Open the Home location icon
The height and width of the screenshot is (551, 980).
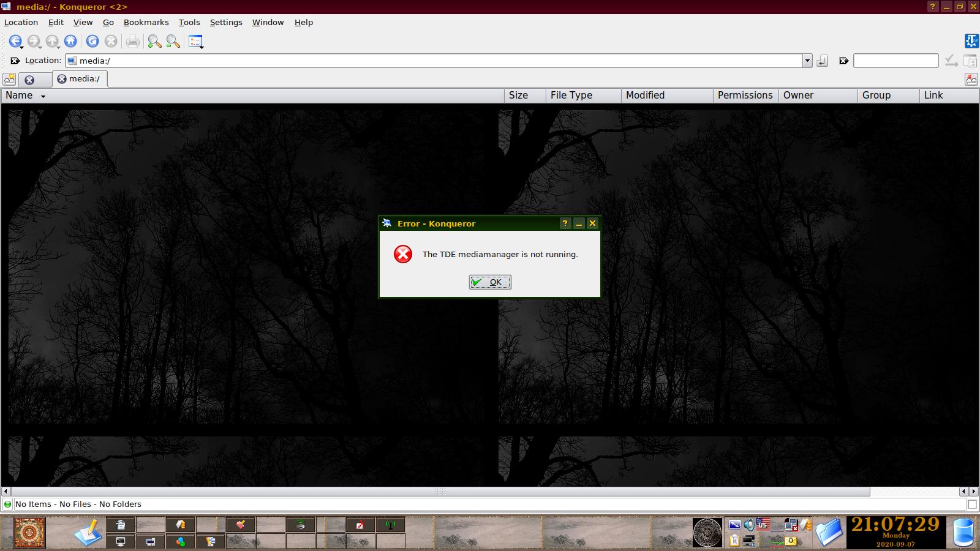70,41
